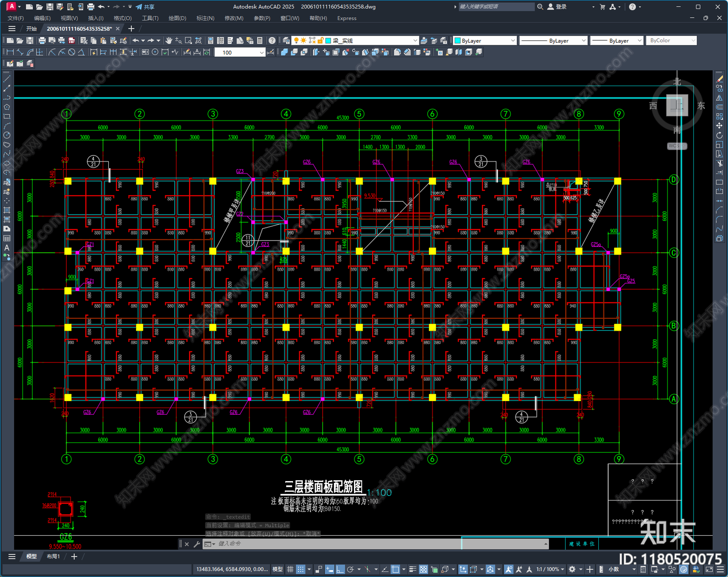Screen dimensions: 728x577
Task: Toggle drawing grid display in status bar
Action: coord(290,569)
